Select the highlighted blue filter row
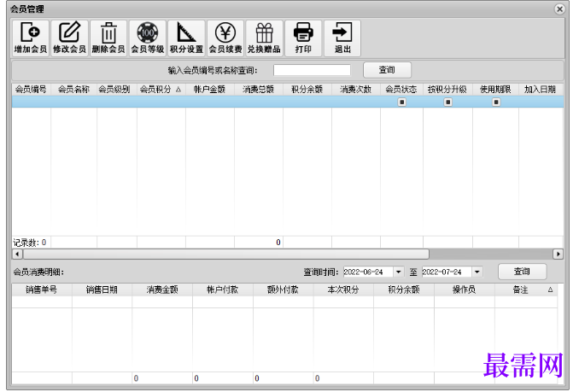This screenshot has width=579, height=392. coord(288,102)
